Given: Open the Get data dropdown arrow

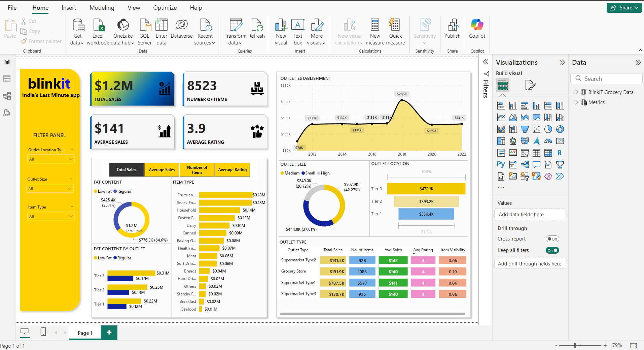Looking at the screenshot, I should pyautogui.click(x=82, y=43).
